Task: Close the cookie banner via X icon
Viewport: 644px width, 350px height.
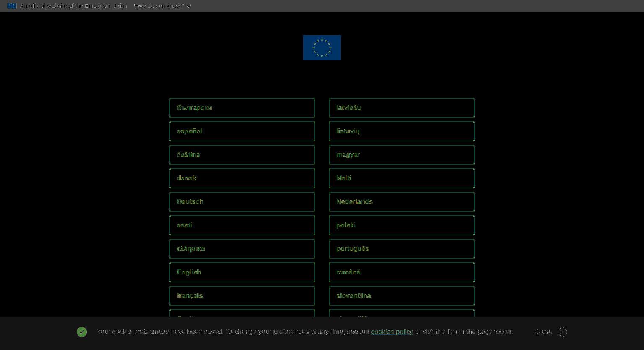Action: (x=562, y=332)
